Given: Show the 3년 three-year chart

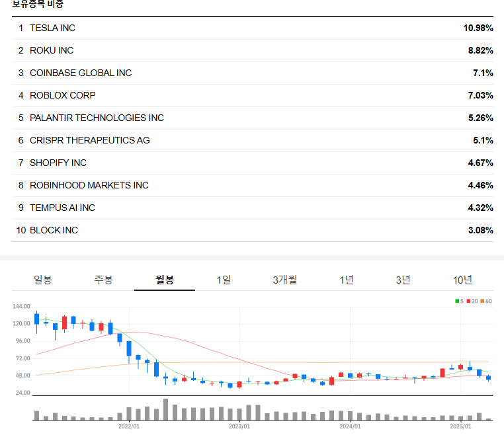Looking at the screenshot, I should 403,280.
